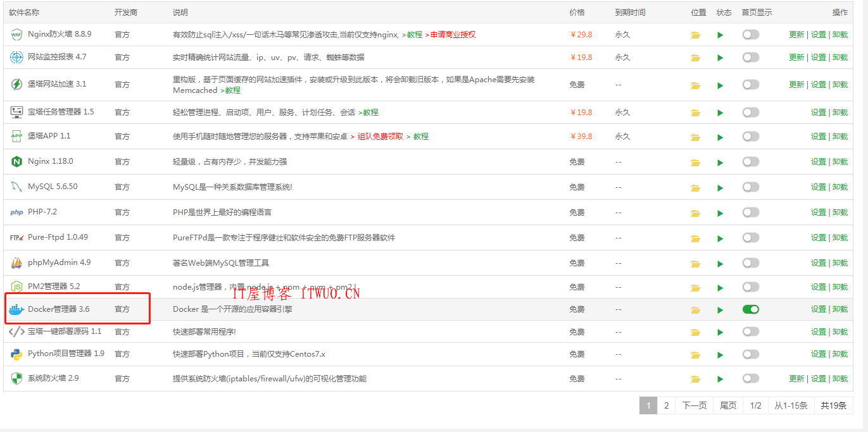Open folder icon in PHP-7.2 row
Viewport: 868px width, 432px height.
[696, 213]
